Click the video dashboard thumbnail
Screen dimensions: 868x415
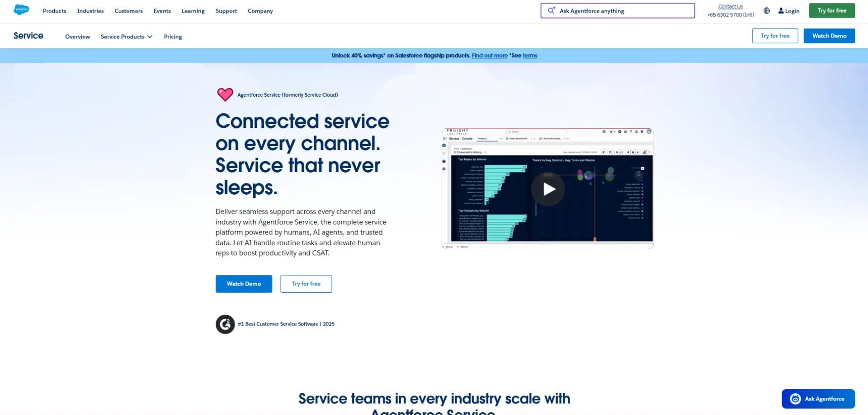point(547,188)
